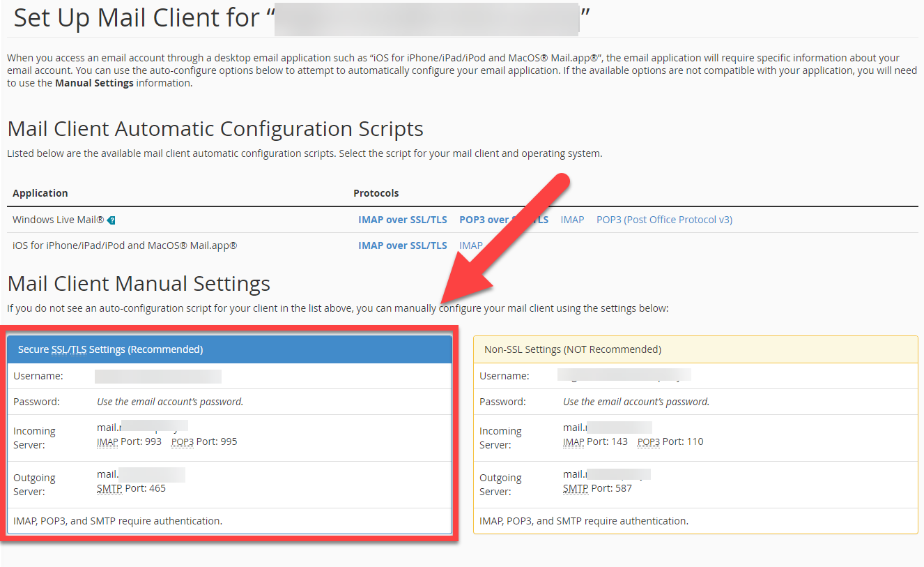
Task: Select the plain IMAP link for Windows Live Mail
Action: [572, 220]
